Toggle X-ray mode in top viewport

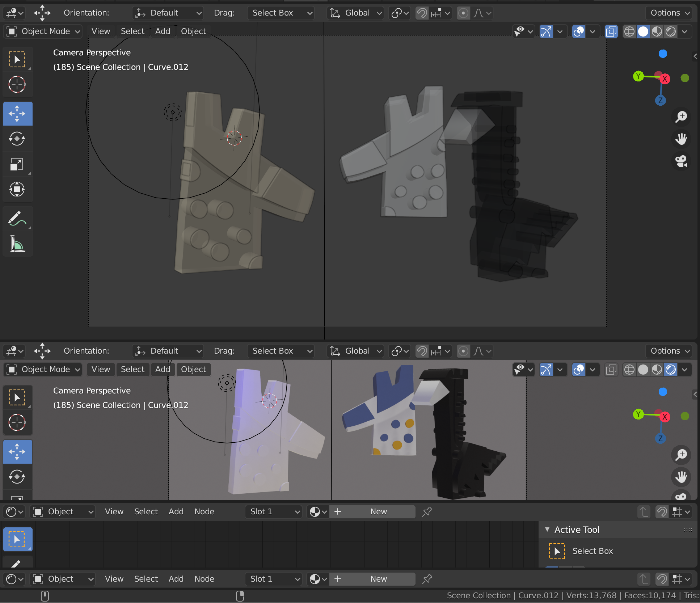(x=611, y=31)
